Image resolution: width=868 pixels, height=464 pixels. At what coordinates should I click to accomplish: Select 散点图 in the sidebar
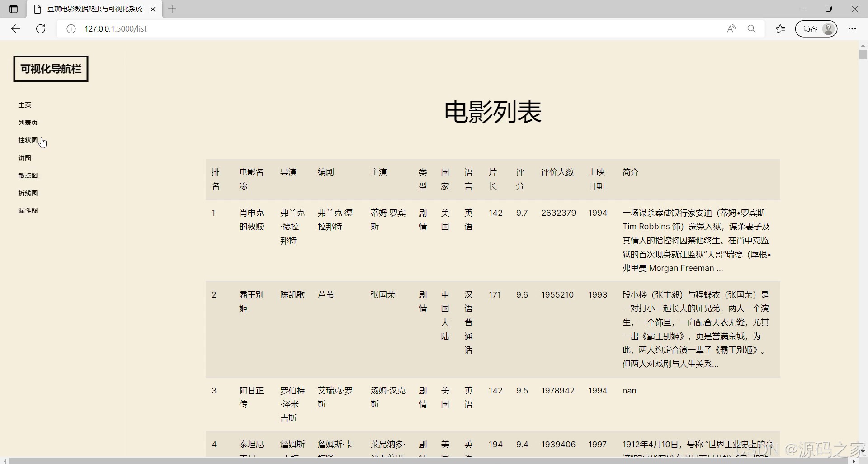click(x=28, y=175)
